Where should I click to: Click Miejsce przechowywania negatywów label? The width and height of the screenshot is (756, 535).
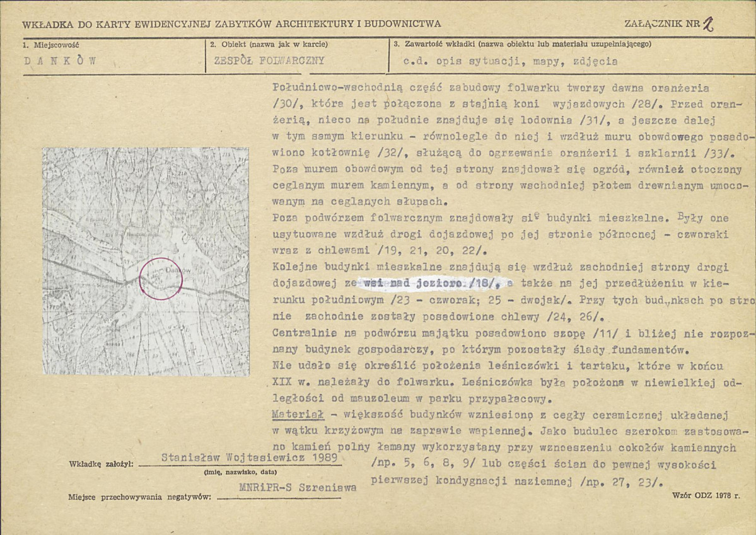click(140, 497)
